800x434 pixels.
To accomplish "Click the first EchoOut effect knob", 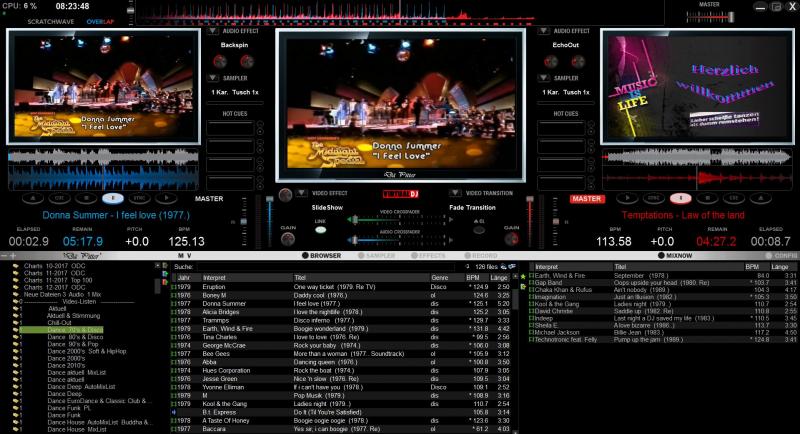I will 551,62.
